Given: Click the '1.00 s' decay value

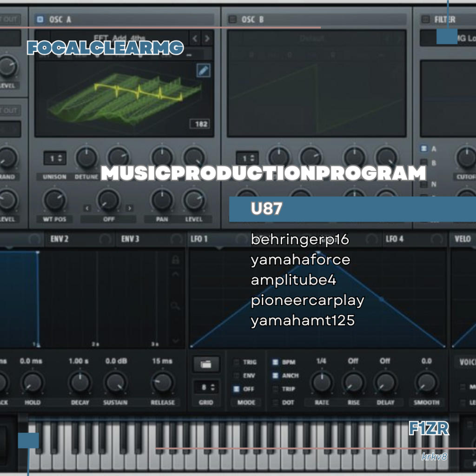Looking at the screenshot, I should point(79,361).
